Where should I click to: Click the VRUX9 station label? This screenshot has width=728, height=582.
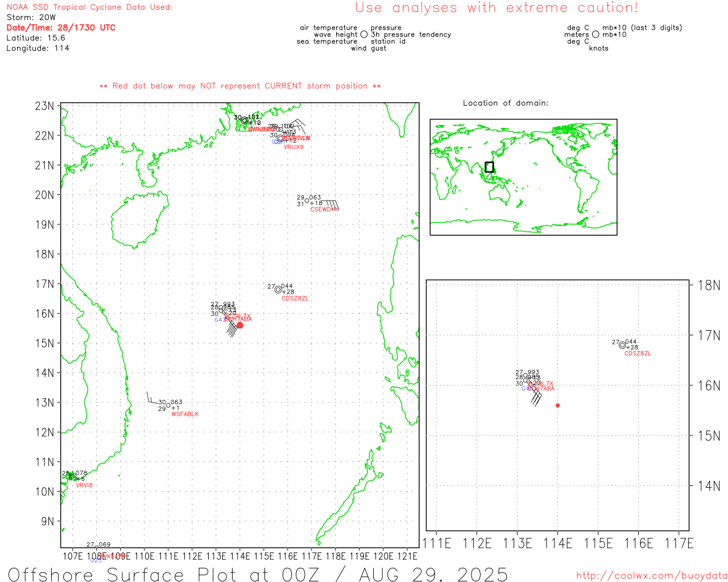pos(293,147)
